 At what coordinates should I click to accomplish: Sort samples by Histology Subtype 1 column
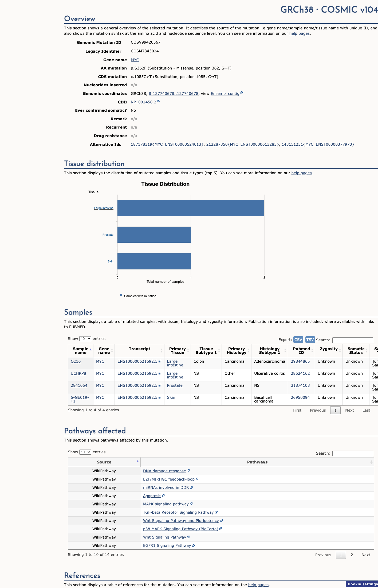(x=270, y=351)
